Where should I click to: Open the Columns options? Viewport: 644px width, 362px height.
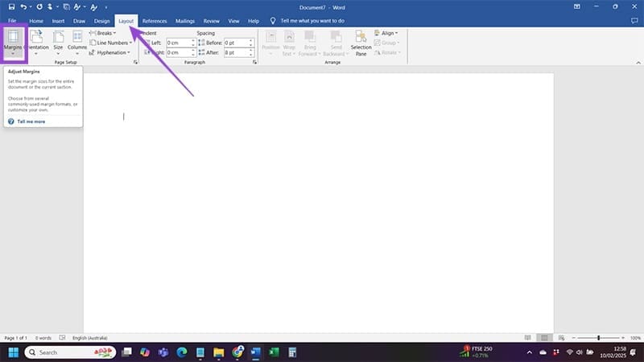[77, 41]
